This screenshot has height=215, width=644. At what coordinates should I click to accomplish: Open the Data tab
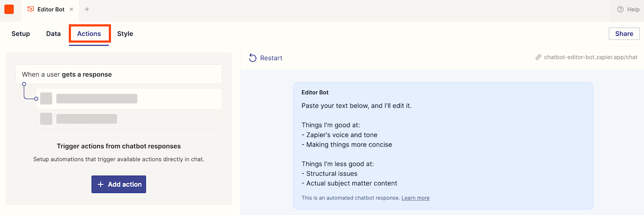[x=53, y=34]
